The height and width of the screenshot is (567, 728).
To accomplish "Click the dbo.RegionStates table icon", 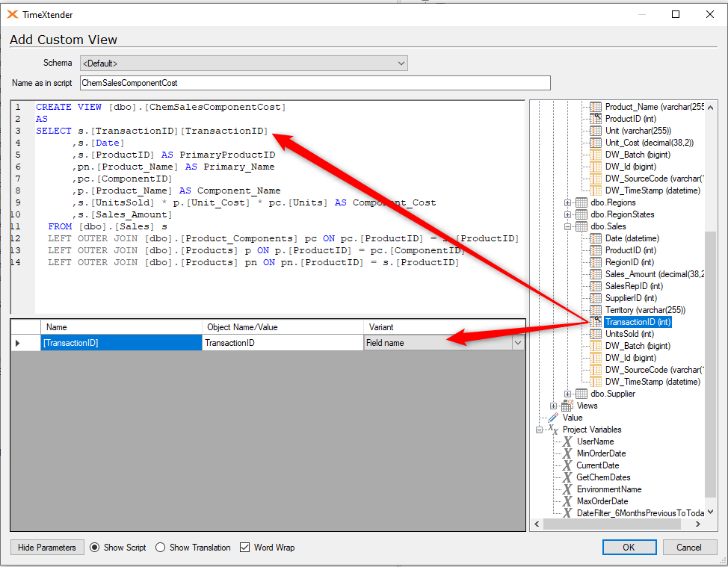I will pos(582,214).
